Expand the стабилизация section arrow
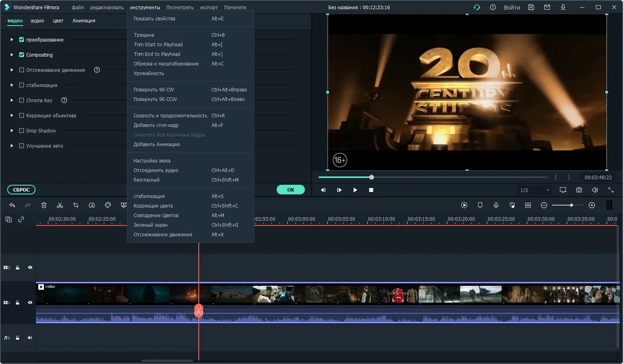 click(x=12, y=85)
